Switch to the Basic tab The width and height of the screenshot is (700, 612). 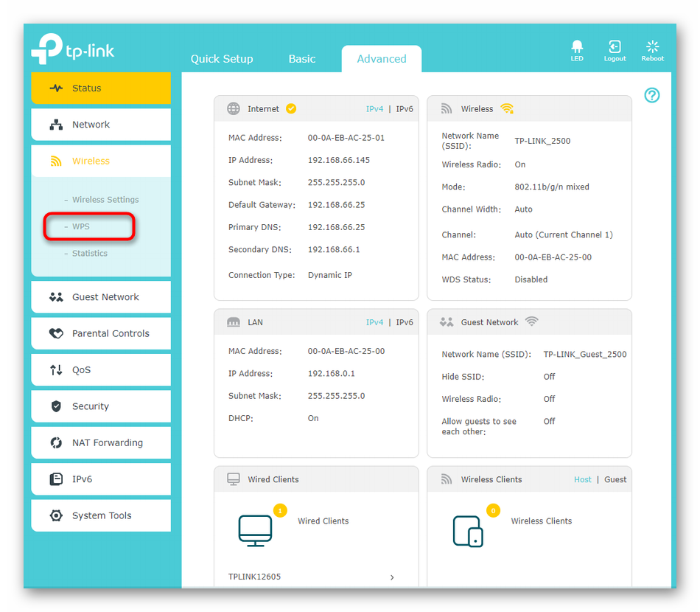pyautogui.click(x=301, y=59)
